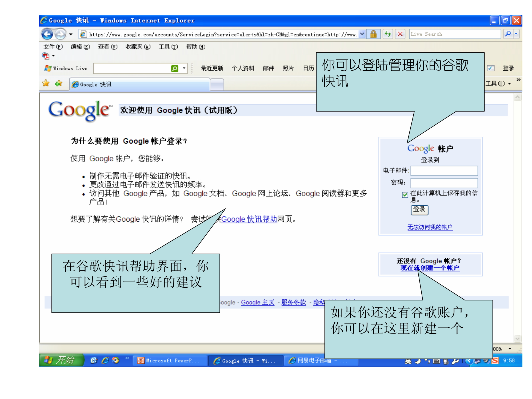
Task: Click 最近更新 on Windows Live toolbar
Action: [x=212, y=68]
